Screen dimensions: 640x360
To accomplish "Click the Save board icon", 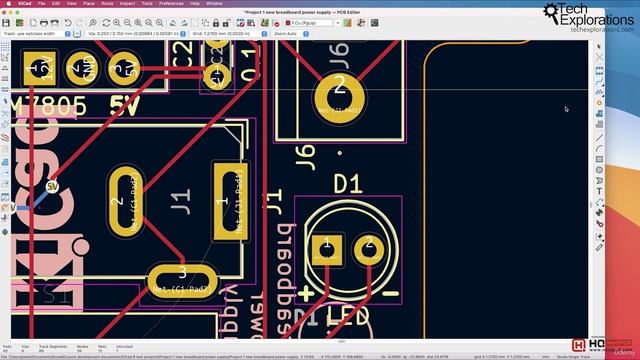I will point(6,23).
